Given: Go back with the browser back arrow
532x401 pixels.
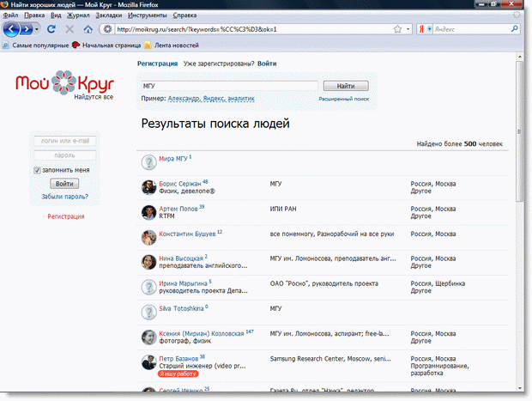Looking at the screenshot, I should (x=11, y=29).
